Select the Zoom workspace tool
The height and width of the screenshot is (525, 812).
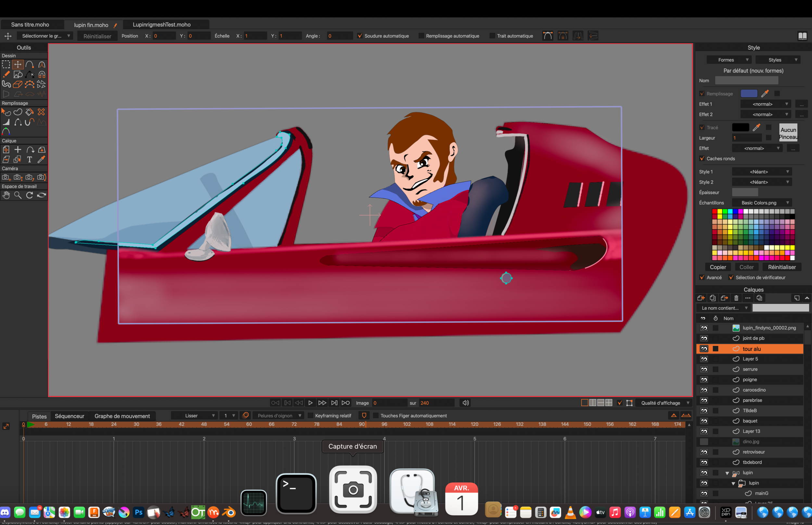click(18, 195)
